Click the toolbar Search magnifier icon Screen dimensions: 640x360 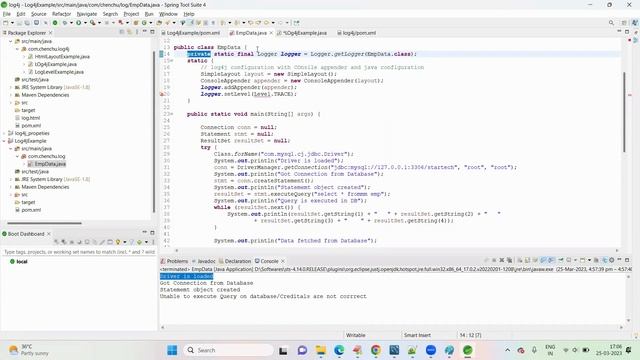pos(611,23)
